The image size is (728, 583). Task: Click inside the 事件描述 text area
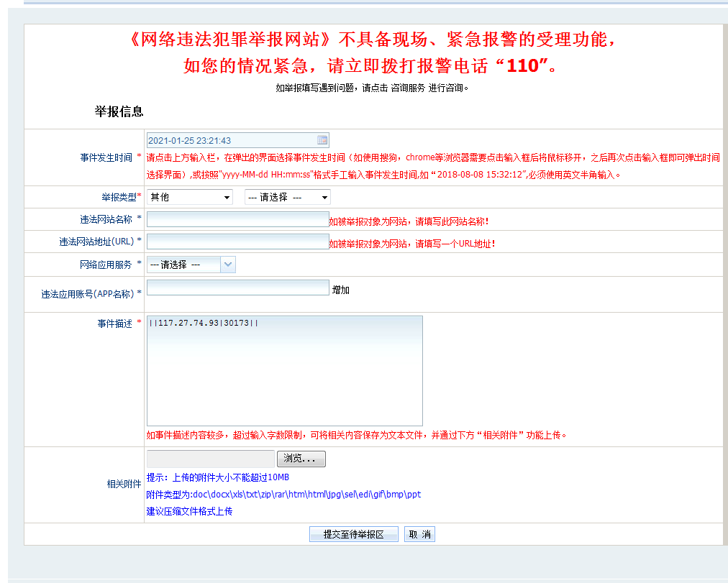(285, 371)
